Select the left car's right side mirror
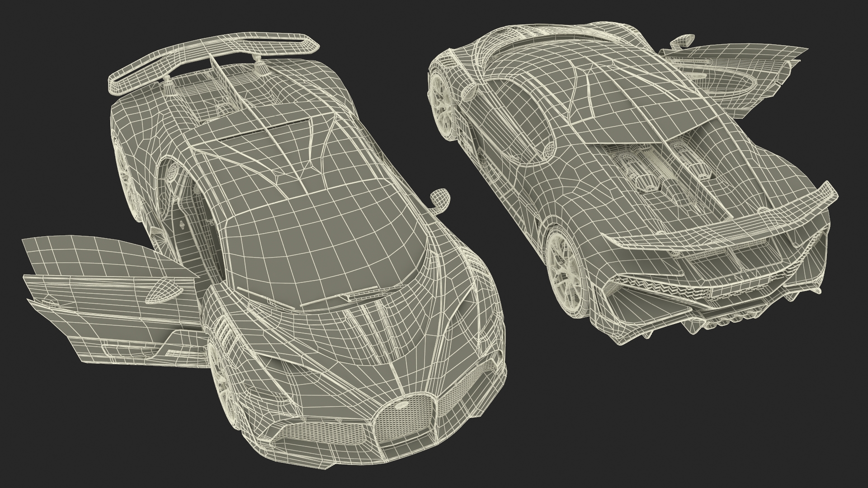 (x=441, y=198)
